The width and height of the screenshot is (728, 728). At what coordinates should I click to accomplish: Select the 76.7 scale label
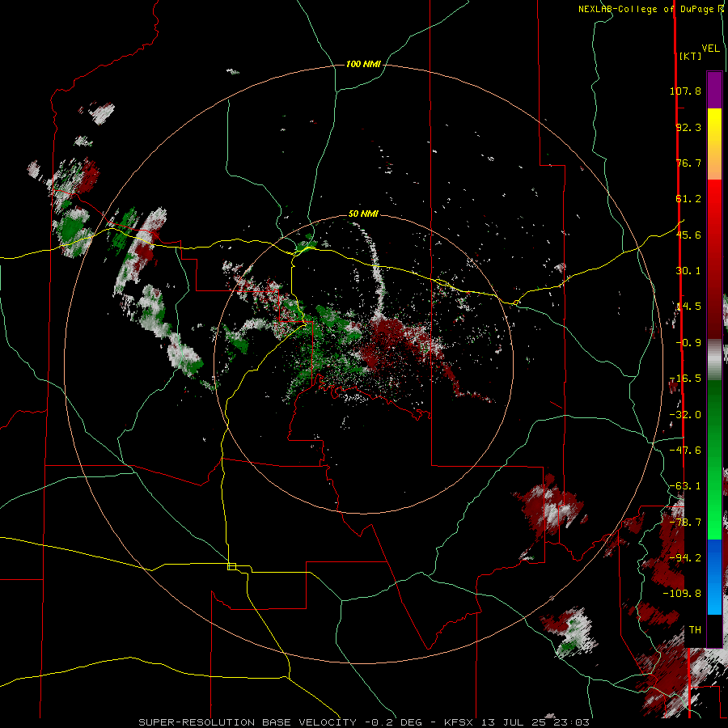[688, 163]
